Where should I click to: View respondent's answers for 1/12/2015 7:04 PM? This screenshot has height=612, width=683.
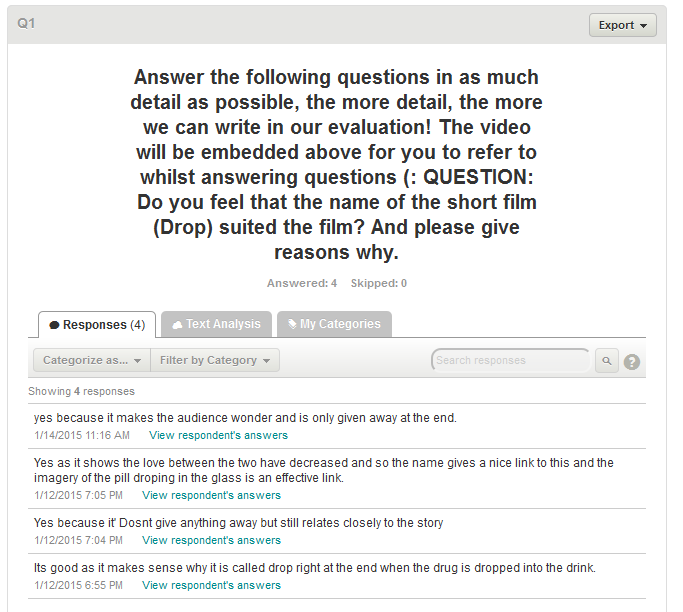click(211, 540)
